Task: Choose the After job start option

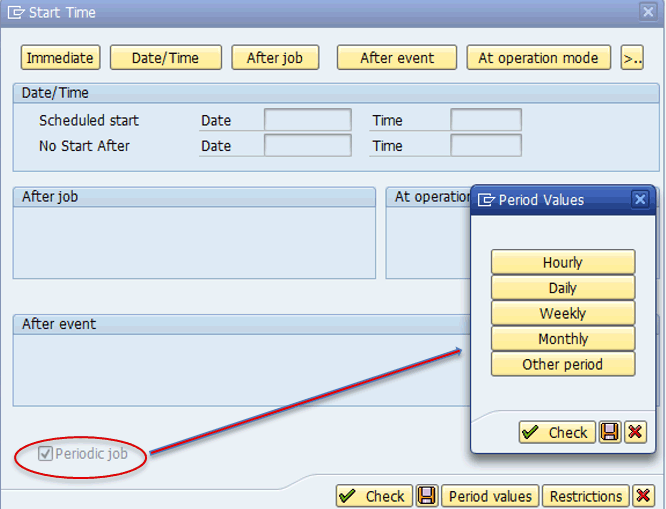Action: click(275, 57)
